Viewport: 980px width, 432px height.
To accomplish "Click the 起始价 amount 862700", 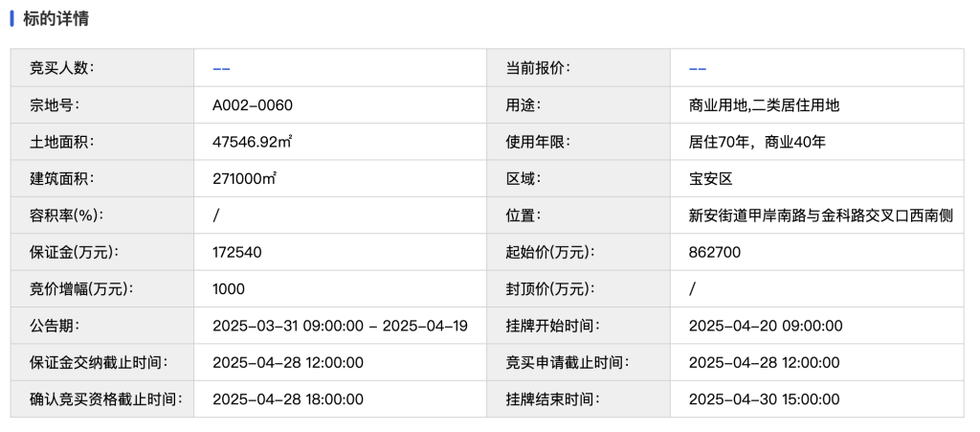I will (714, 253).
